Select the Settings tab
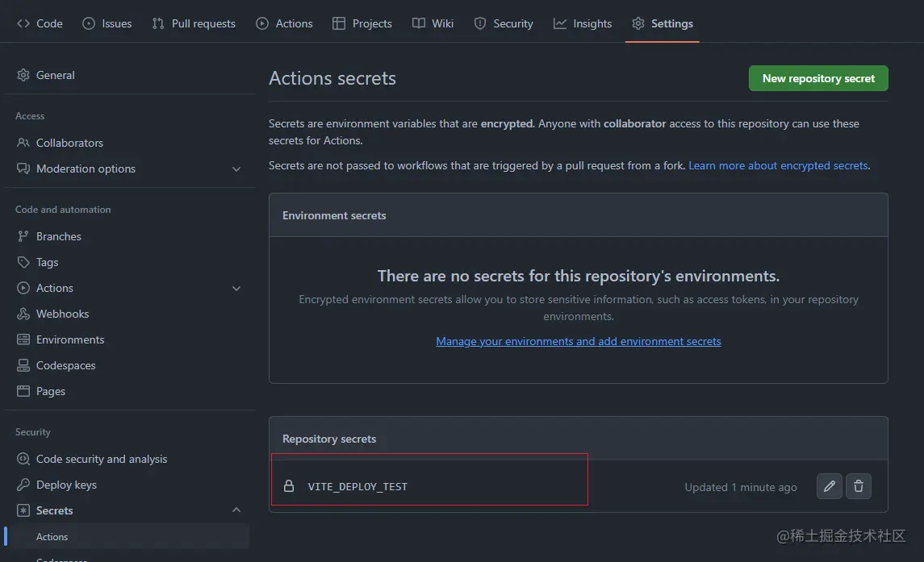 (663, 23)
